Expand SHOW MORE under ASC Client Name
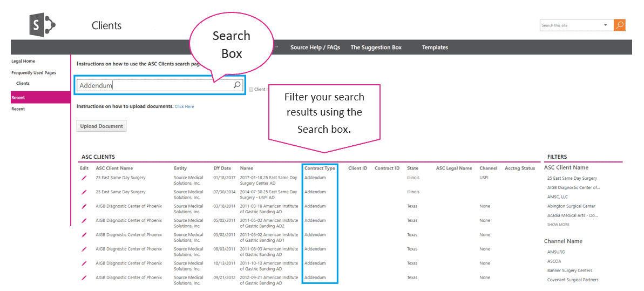Screen dimensions: 644x291 [558, 225]
